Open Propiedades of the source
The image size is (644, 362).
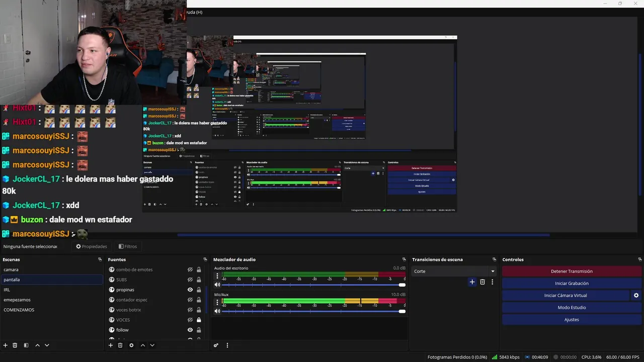pos(92,246)
